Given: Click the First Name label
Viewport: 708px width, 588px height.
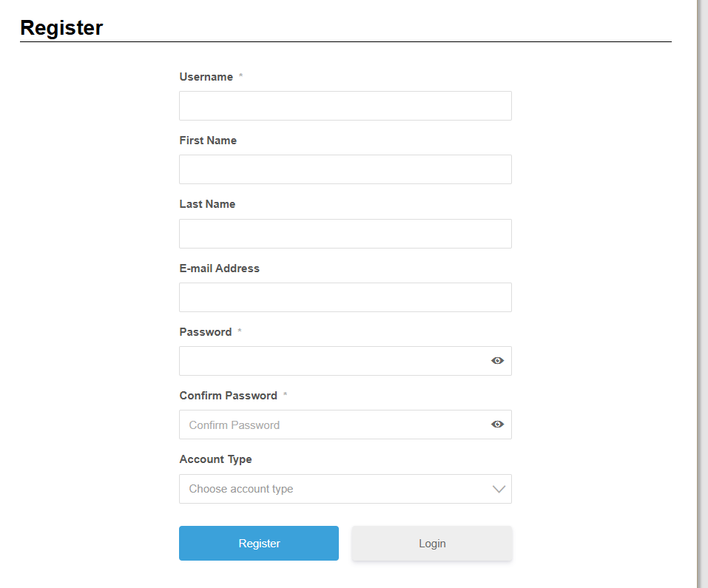Looking at the screenshot, I should point(208,141).
